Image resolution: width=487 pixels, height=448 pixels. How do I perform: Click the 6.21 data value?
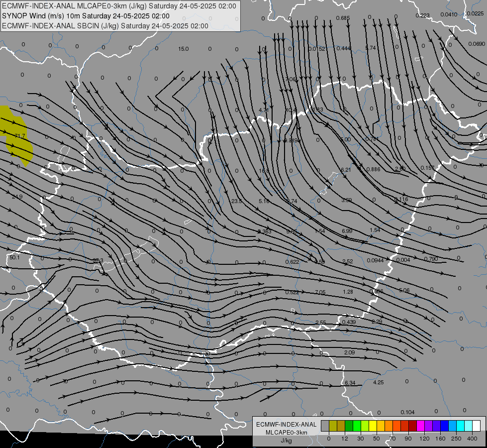[346, 170]
